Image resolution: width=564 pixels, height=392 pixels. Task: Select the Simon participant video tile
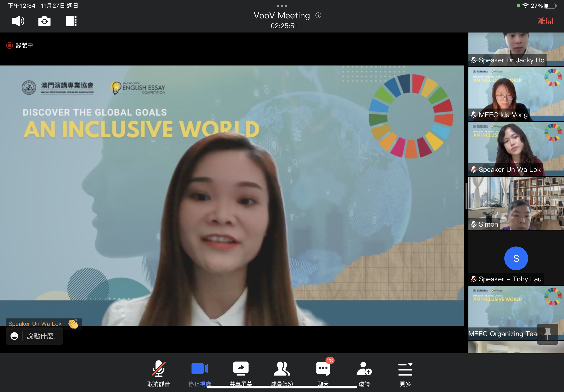pos(516,203)
